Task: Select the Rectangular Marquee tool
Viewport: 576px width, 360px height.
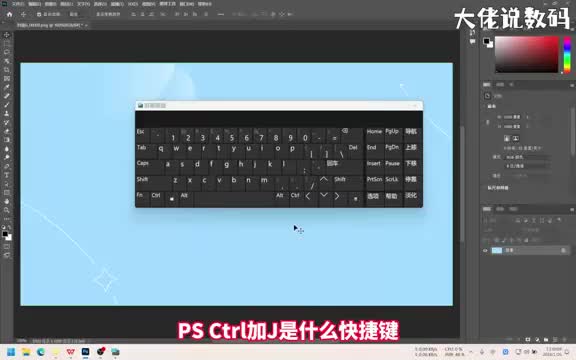Action: 7,43
